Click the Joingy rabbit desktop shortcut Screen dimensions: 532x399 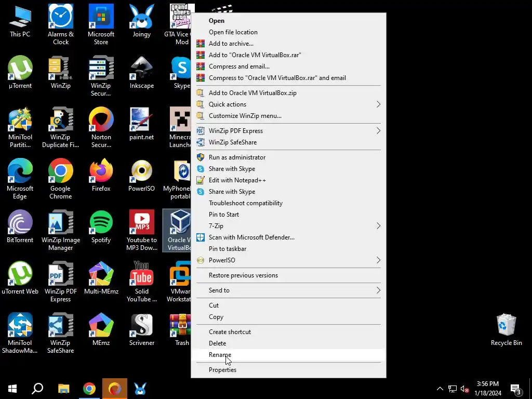[x=141, y=21]
